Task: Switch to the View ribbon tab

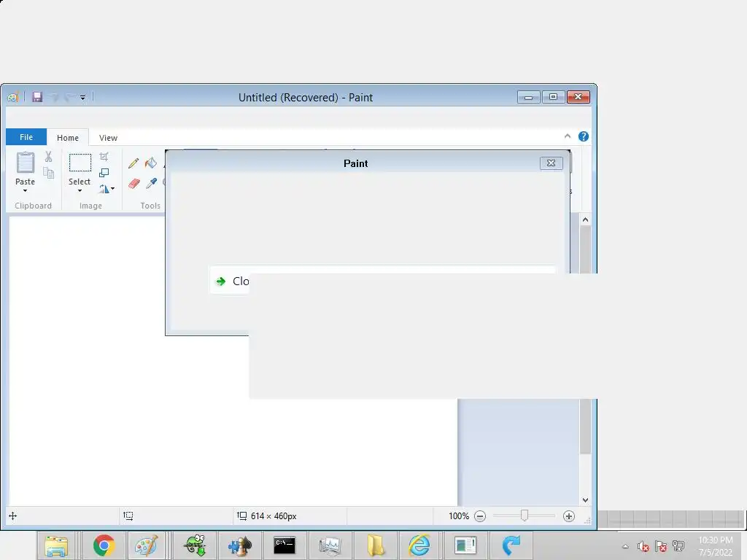Action: (108, 138)
